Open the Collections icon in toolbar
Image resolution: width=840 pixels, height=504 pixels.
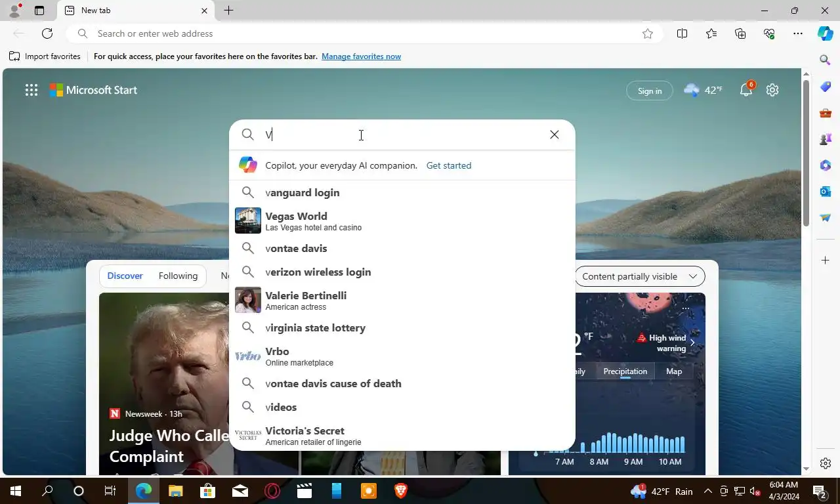pyautogui.click(x=740, y=33)
